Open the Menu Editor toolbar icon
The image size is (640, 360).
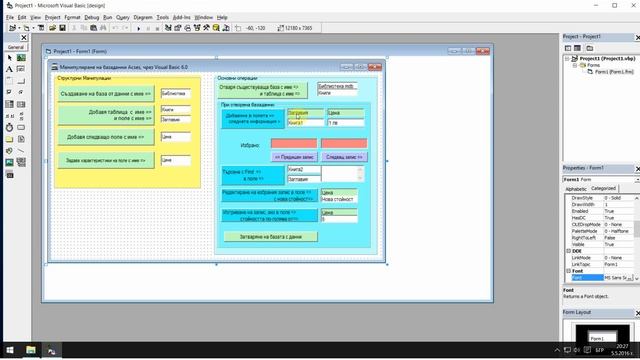41,28
